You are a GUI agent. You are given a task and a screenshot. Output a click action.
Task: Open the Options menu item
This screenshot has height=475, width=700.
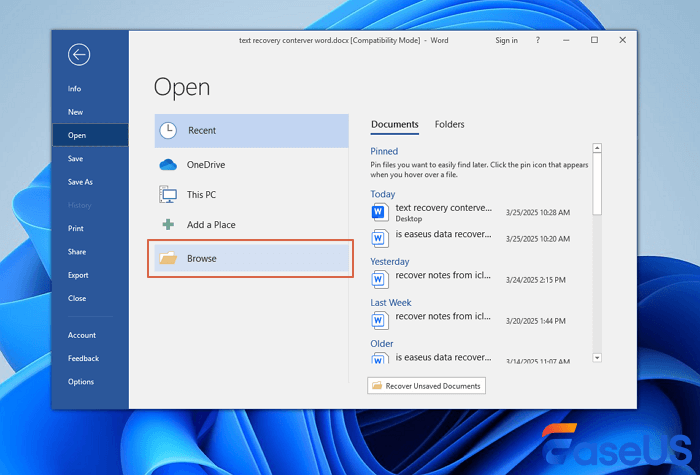[x=81, y=381]
